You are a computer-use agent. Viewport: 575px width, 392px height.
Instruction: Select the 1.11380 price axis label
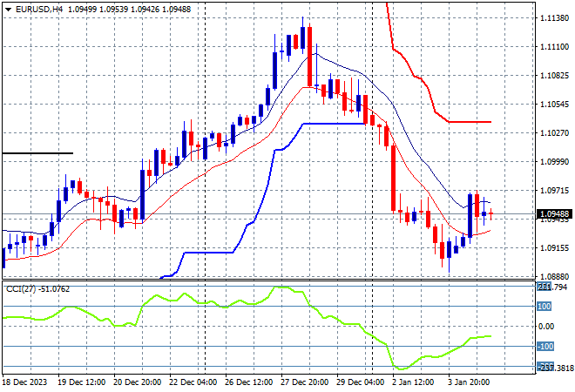click(x=554, y=17)
